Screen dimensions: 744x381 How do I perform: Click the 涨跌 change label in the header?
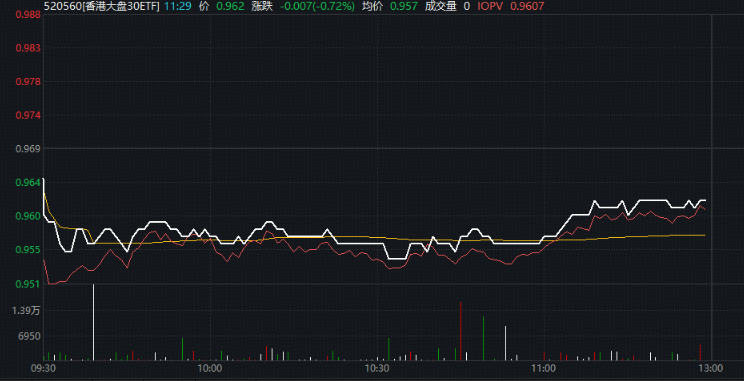click(262, 6)
